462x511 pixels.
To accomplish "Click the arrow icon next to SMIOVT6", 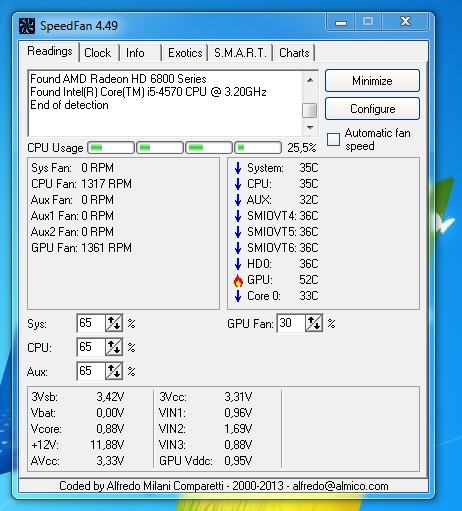I will 238,248.
